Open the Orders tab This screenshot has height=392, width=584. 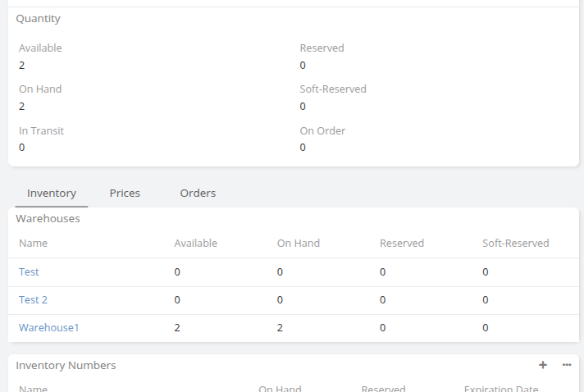[x=198, y=194]
